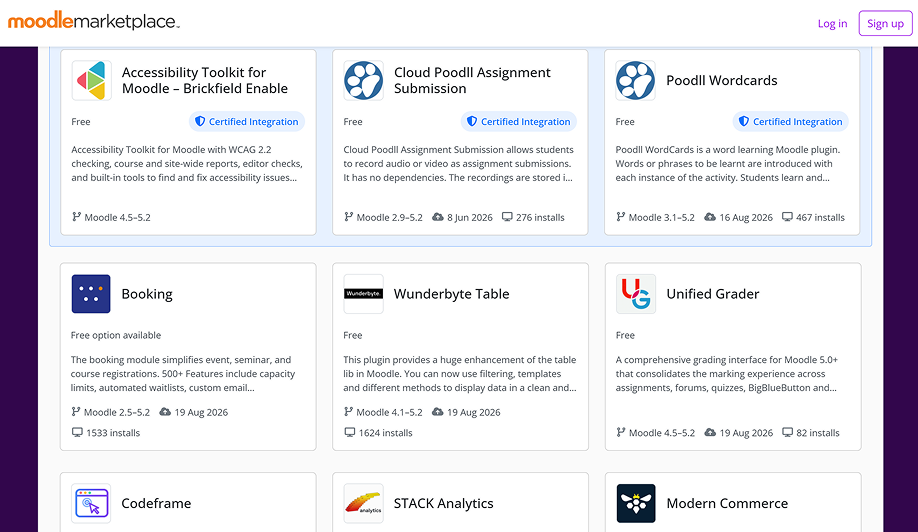Click branch icon on Unified Grader card
The image size is (918, 532).
point(621,432)
